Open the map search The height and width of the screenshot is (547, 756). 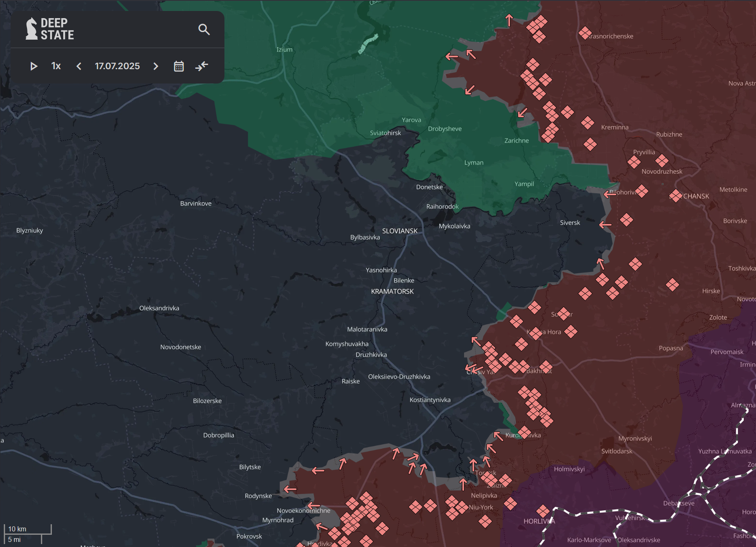coord(204,30)
